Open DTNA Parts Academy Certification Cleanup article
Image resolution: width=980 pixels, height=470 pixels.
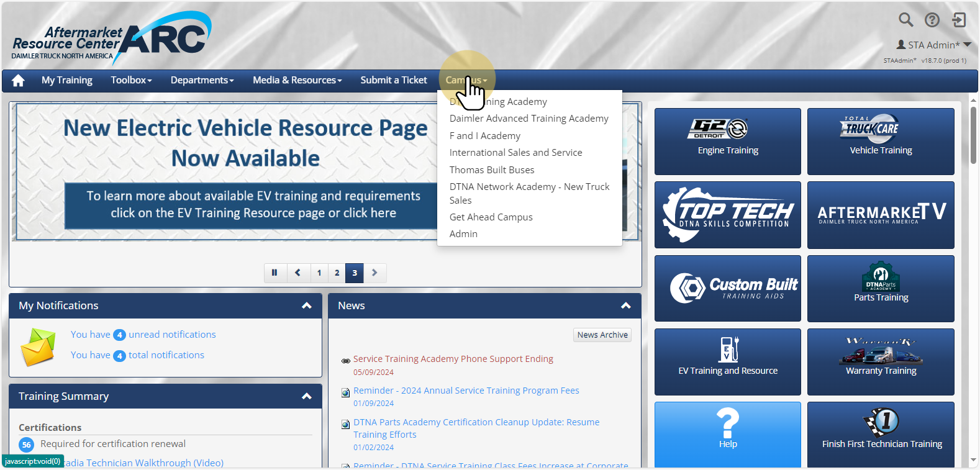point(476,428)
